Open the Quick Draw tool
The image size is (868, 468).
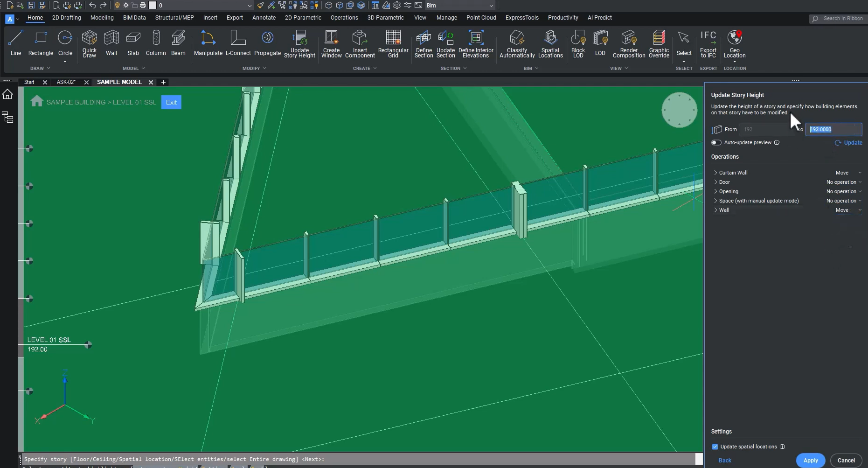[x=89, y=43]
